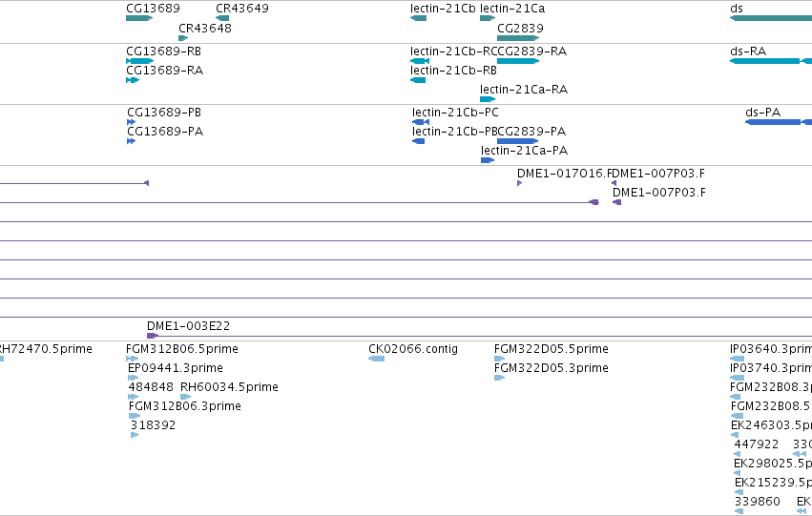Click the CG13689-RB transcript
812x516 pixels.
[x=140, y=61]
